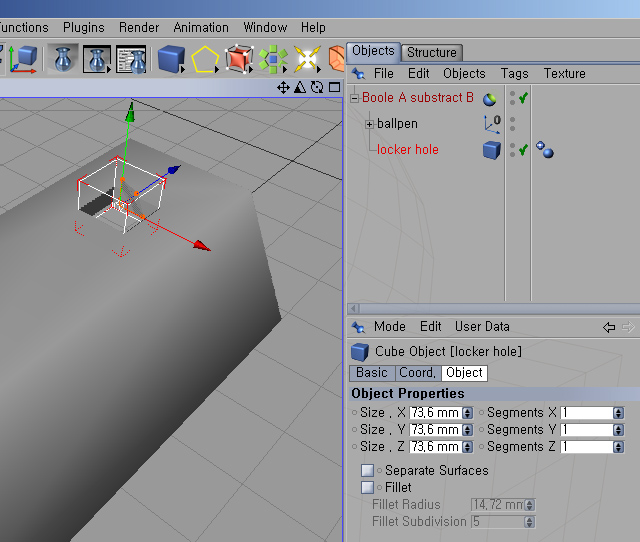The width and height of the screenshot is (640, 542).
Task: Click the red NURBS object icon
Action: tap(238, 59)
